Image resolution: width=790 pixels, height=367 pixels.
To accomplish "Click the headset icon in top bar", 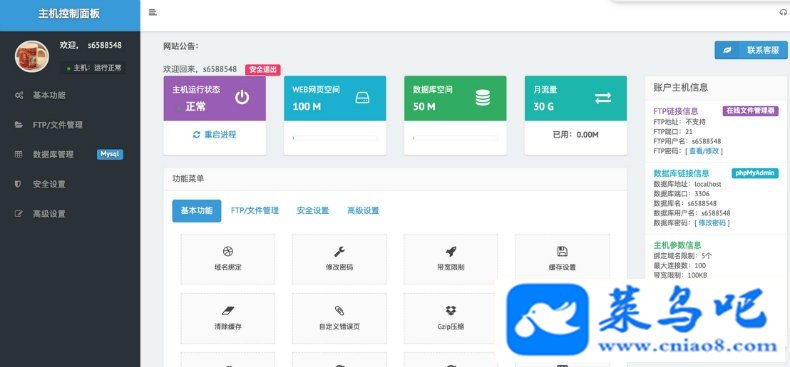I will tap(782, 14).
